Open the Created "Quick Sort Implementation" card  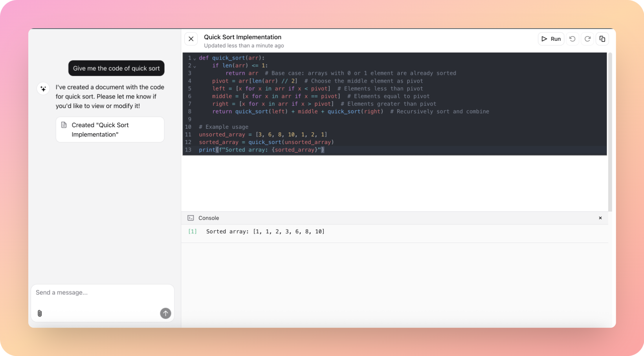tap(110, 130)
